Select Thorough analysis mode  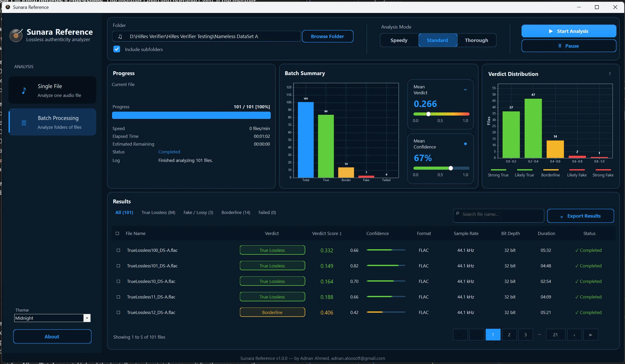476,40
